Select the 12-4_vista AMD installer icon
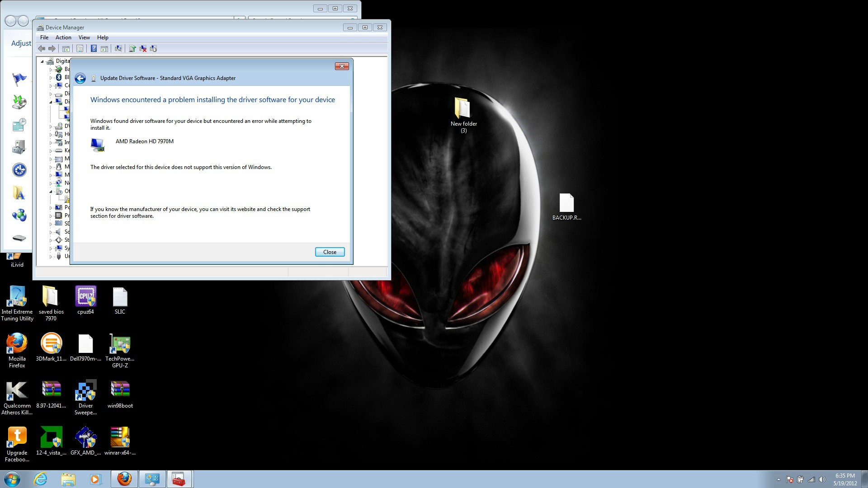The width and height of the screenshot is (868, 488). point(51,441)
